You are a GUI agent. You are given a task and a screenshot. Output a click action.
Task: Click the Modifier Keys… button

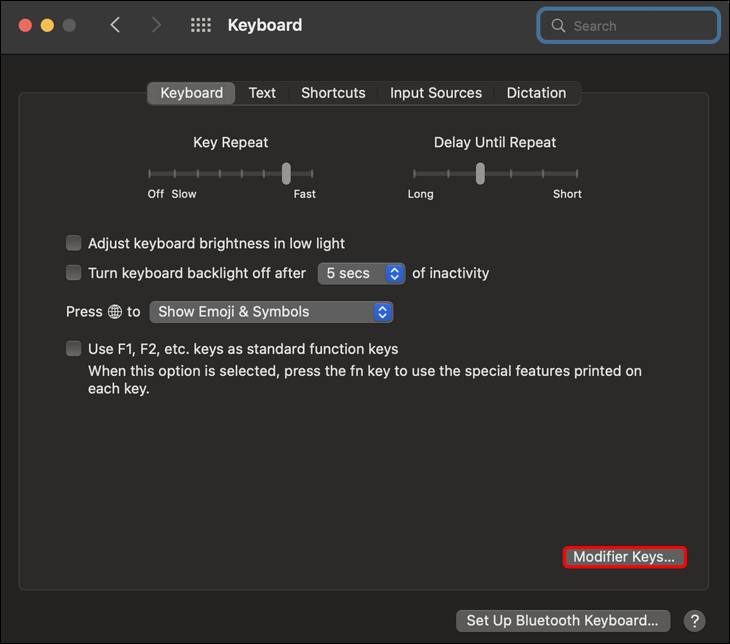pos(624,557)
